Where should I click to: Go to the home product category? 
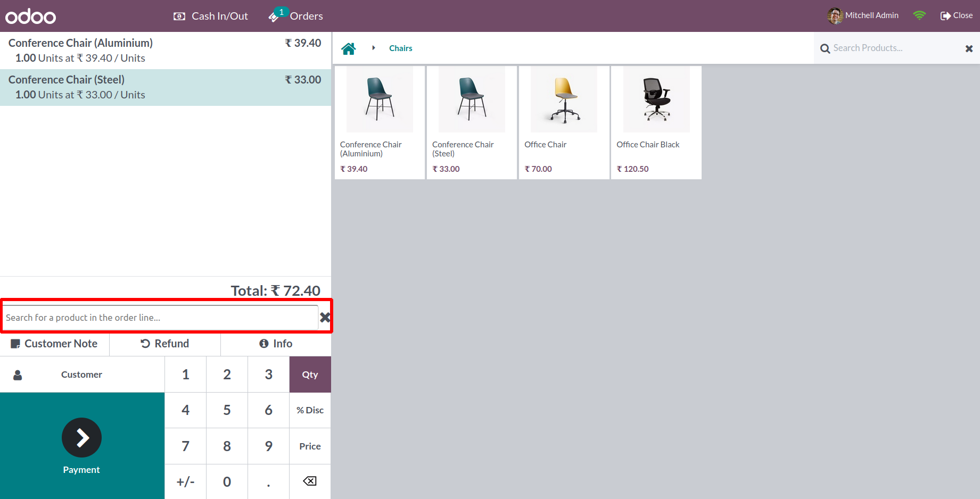[x=349, y=48]
